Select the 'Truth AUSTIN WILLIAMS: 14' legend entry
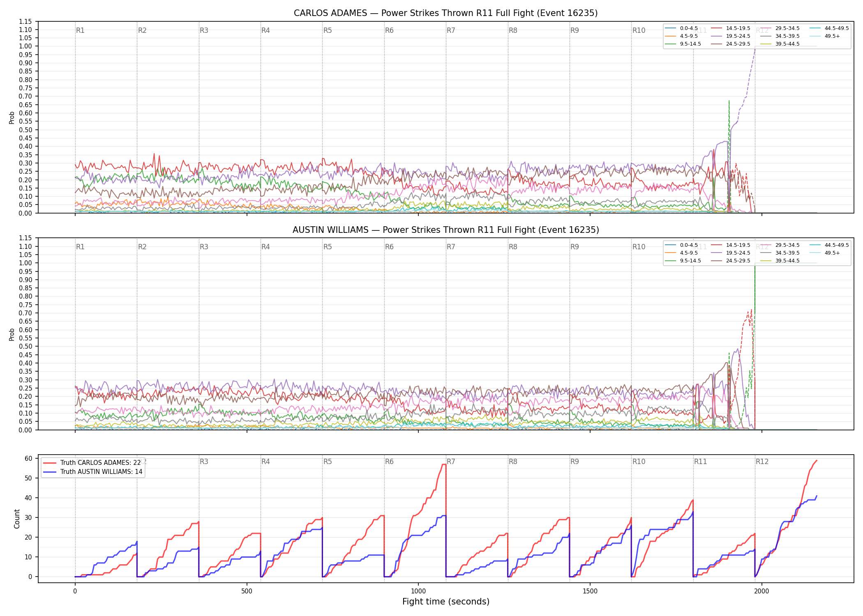Screen dimensions: 863x616 coord(93,471)
